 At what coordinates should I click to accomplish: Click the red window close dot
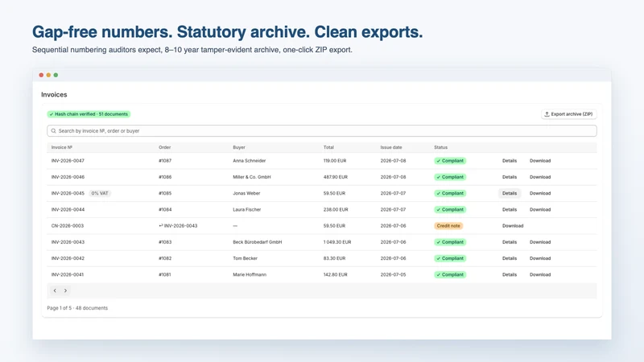click(41, 75)
